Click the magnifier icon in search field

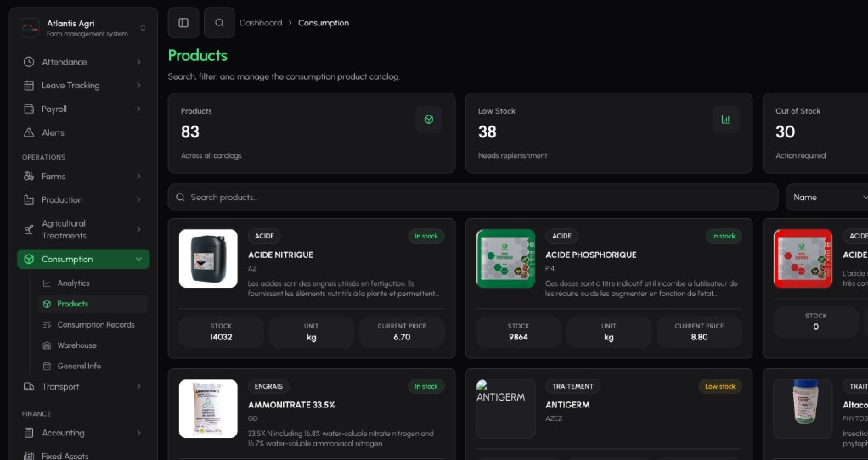pos(180,198)
